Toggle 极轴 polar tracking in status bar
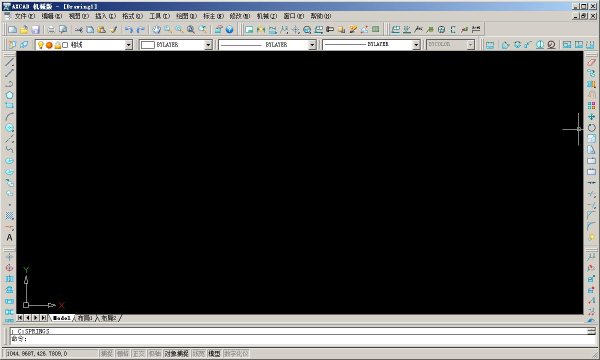The width and height of the screenshot is (600, 360). (155, 354)
